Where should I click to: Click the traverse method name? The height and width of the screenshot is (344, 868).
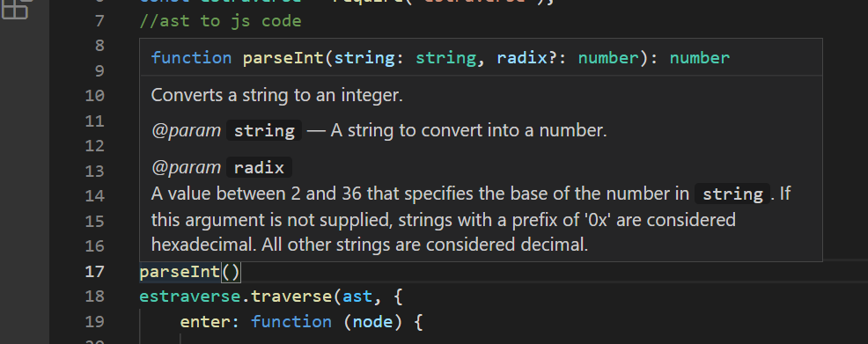291,297
